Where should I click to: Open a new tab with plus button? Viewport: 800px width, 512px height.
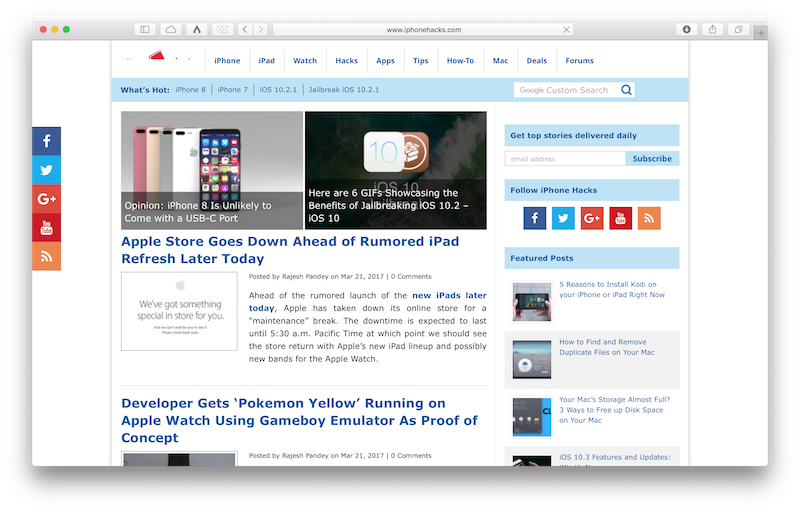tap(761, 33)
